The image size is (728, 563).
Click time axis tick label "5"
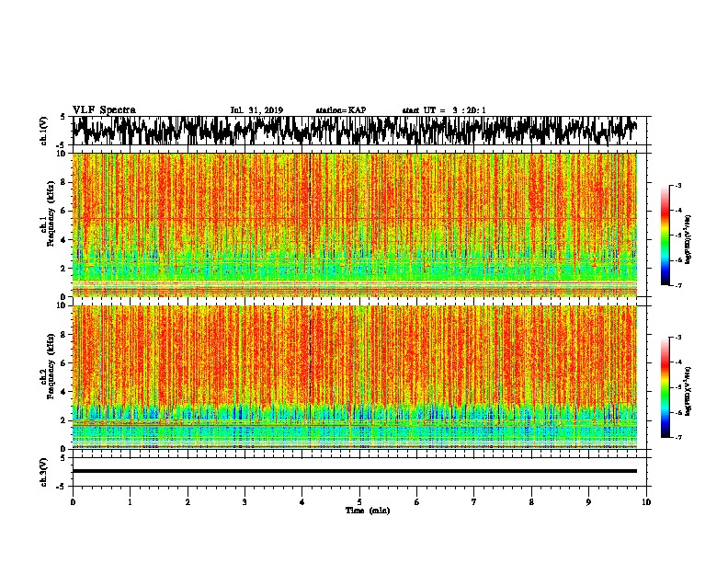(x=359, y=502)
